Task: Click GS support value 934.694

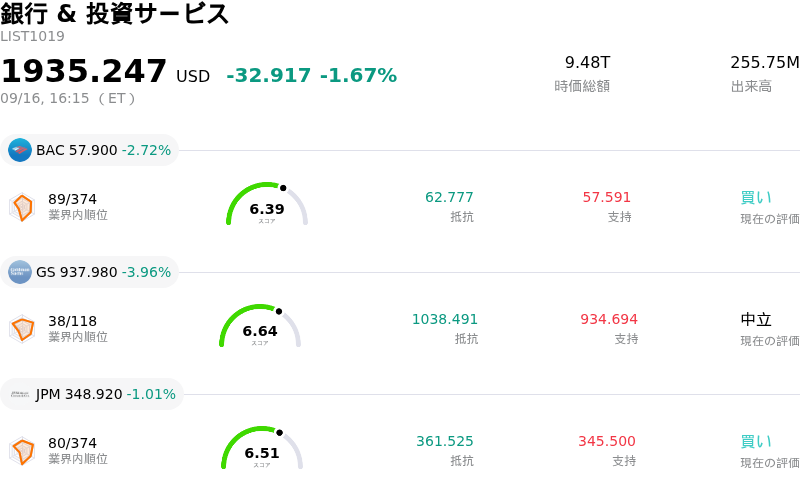Action: coord(609,319)
